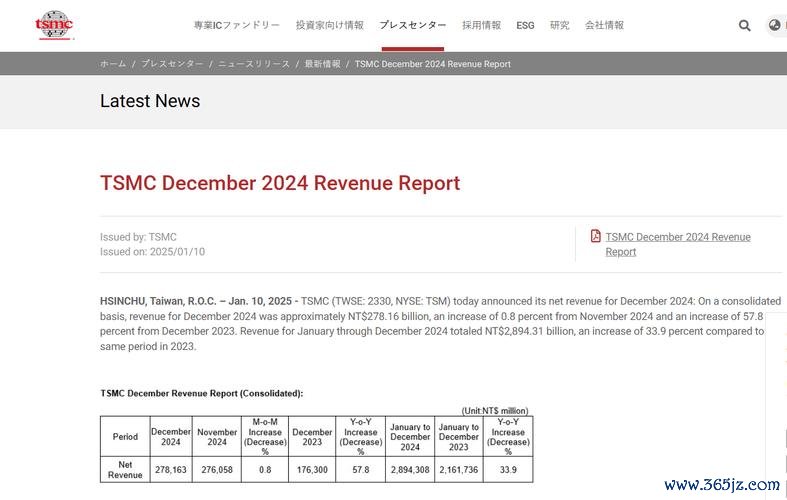
Task: Click 'December 2024' column header
Action: coord(171,436)
